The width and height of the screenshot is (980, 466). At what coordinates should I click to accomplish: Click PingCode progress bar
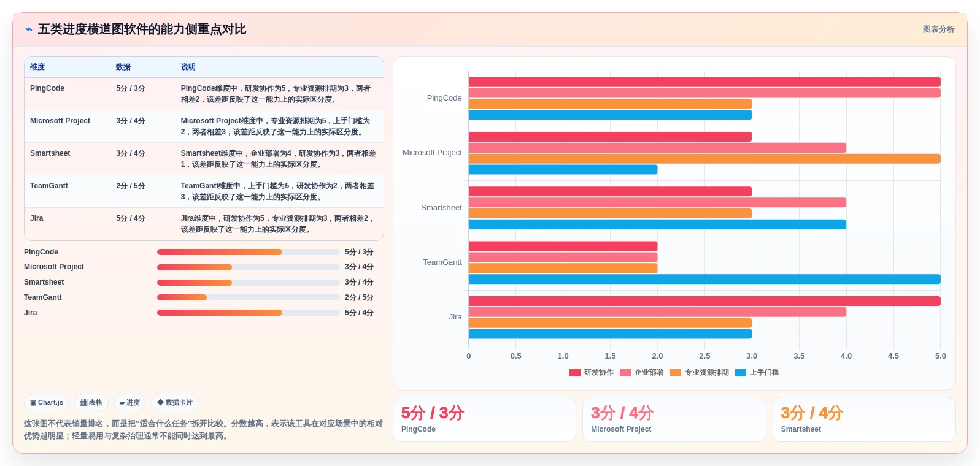tap(249, 252)
